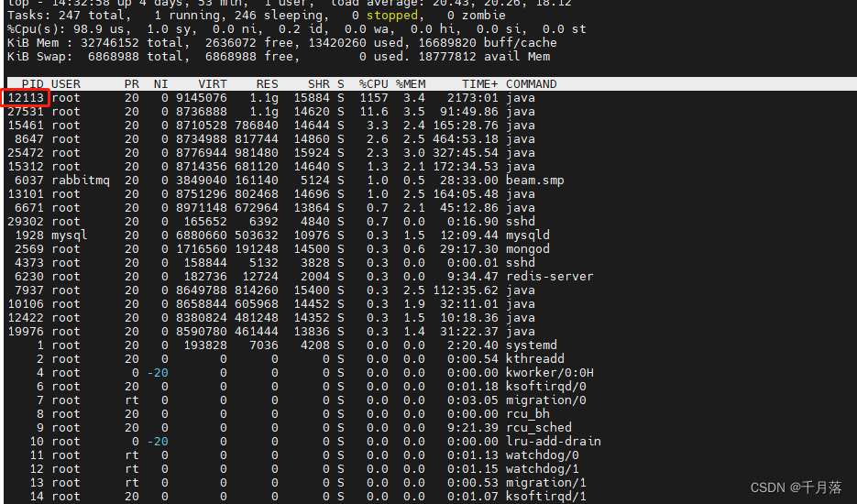Select migration/1 process name
This screenshot has width=857, height=504.
[545, 483]
